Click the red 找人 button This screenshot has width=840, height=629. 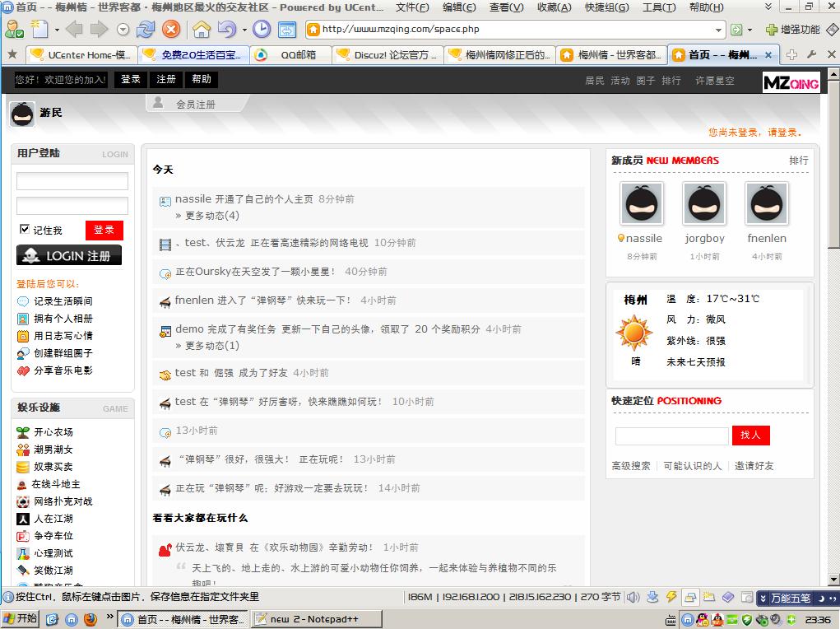click(x=750, y=435)
